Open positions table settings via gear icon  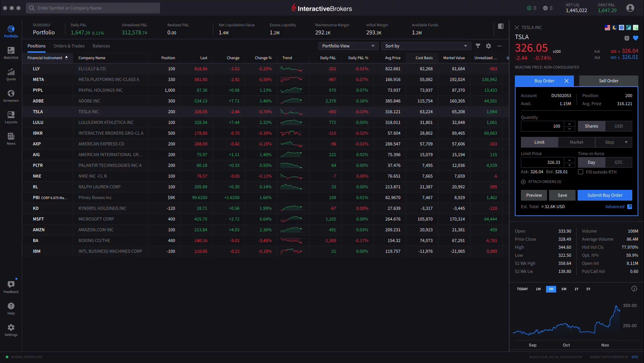pyautogui.click(x=488, y=46)
